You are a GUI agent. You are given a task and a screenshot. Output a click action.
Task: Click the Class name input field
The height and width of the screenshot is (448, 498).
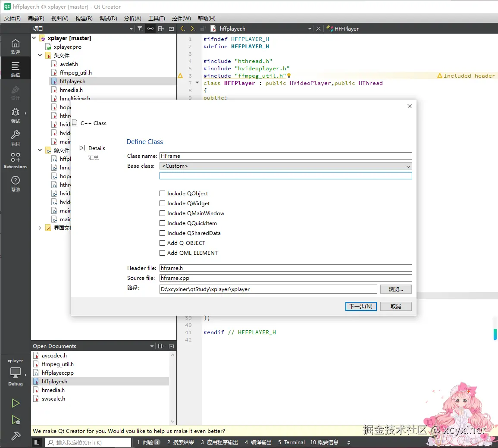click(285, 156)
